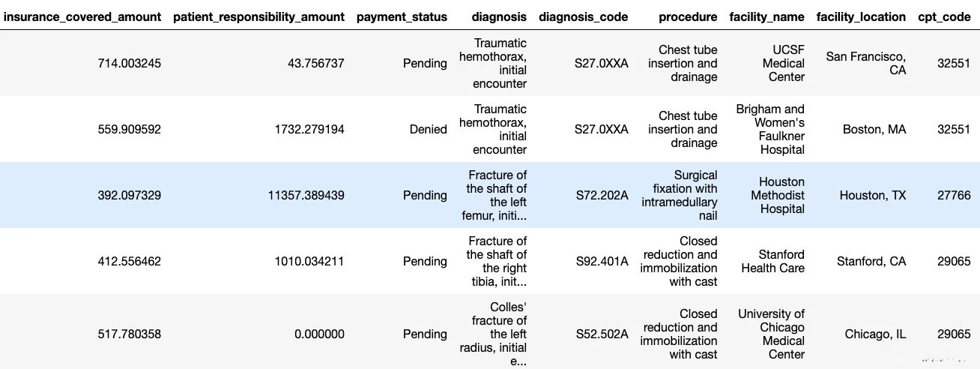Click diagnosis code S72.202A
980x369 pixels.
coord(602,195)
